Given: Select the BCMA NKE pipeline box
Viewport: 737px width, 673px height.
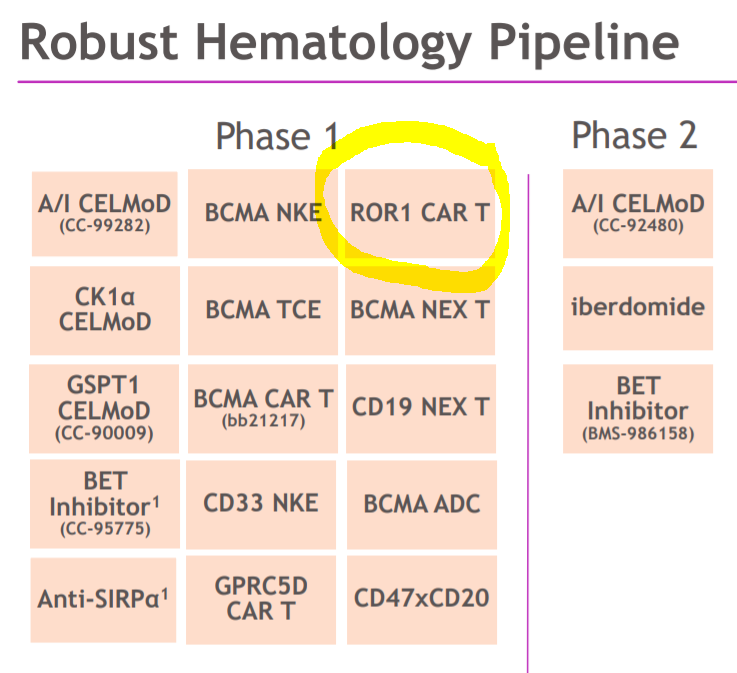Looking at the screenshot, I should (264, 213).
